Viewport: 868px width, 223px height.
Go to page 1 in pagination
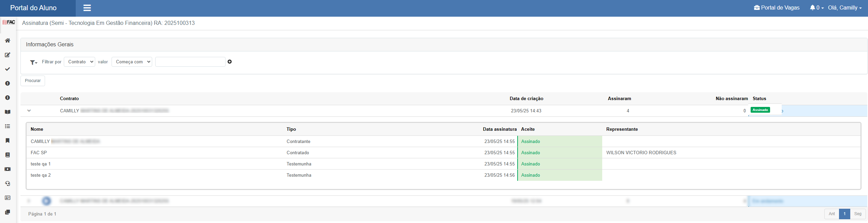tap(844, 214)
